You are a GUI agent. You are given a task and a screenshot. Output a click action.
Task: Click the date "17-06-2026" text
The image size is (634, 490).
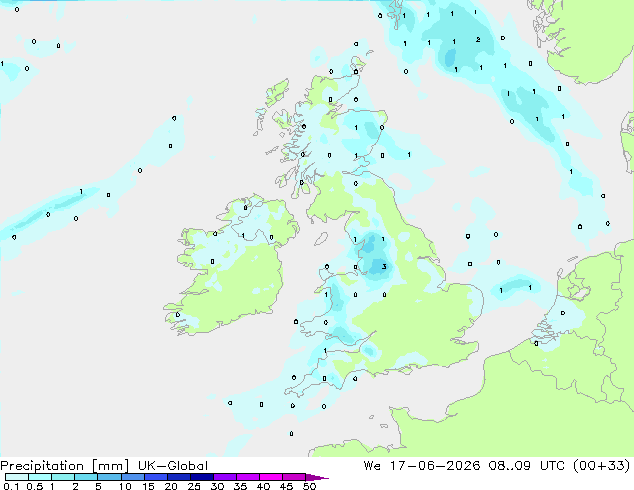coord(435,465)
